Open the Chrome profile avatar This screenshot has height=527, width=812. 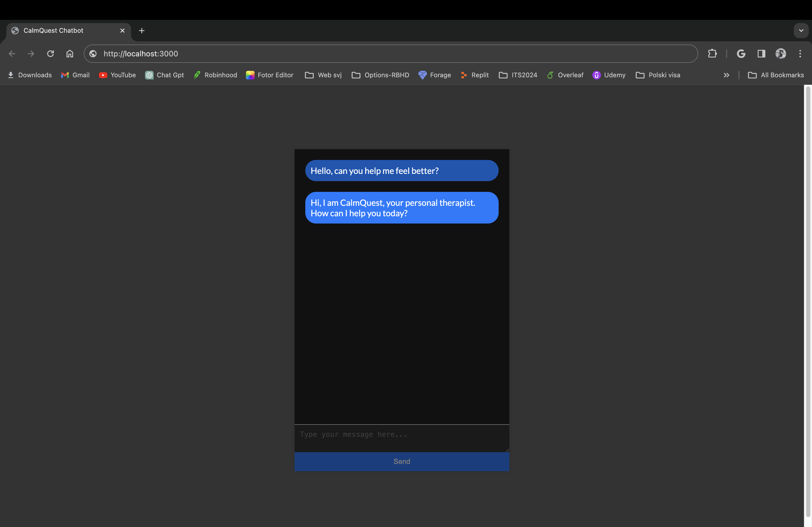[x=781, y=53]
